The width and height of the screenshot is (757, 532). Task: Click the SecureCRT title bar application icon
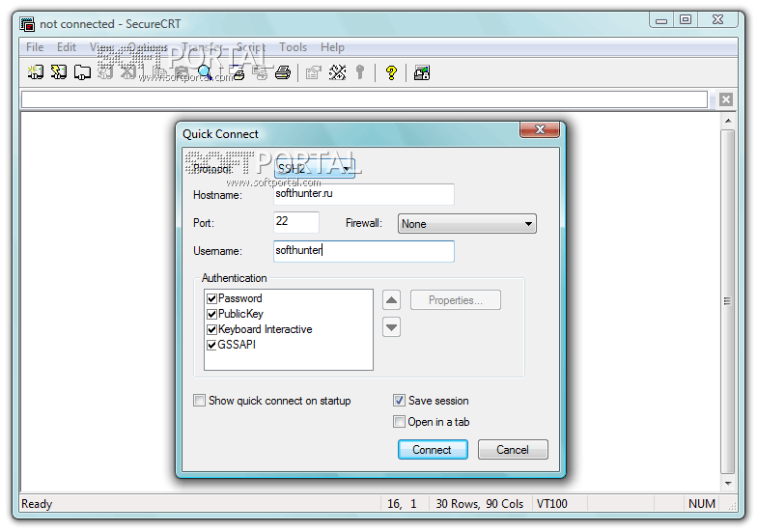[x=27, y=23]
